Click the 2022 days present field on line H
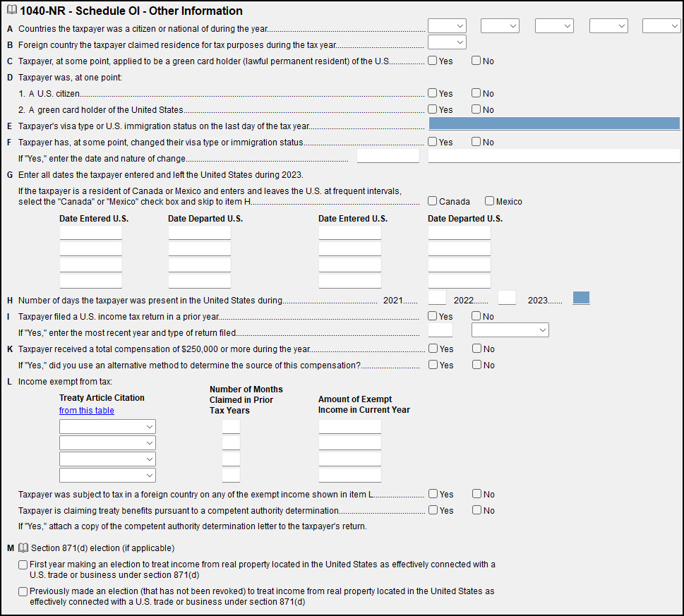This screenshot has height=616, width=684. [x=508, y=298]
